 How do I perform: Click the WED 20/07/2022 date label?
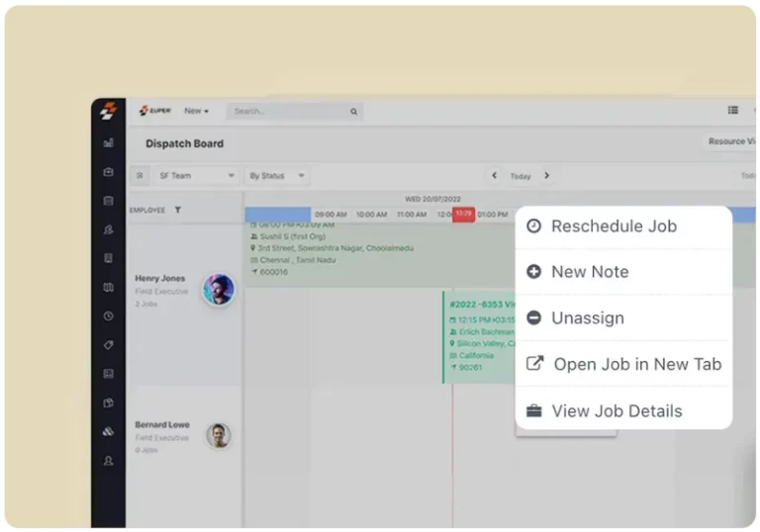[x=432, y=199]
